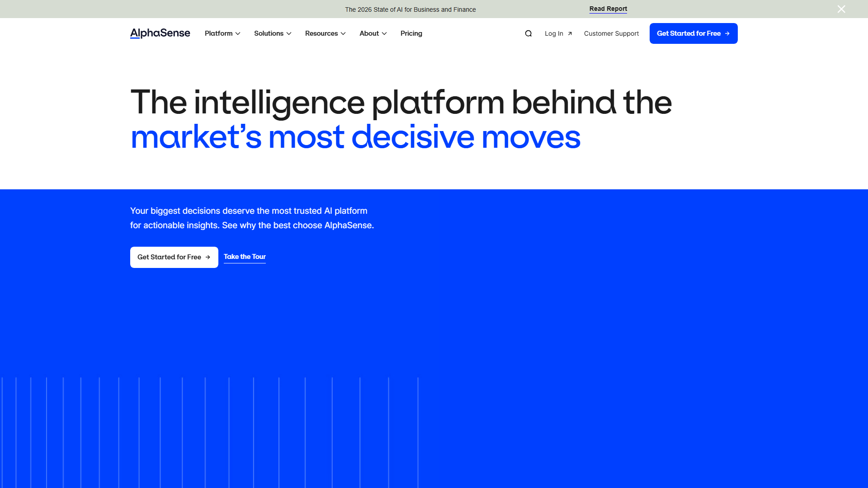Follow the Take the Tour link
The image size is (868, 488).
tap(245, 257)
